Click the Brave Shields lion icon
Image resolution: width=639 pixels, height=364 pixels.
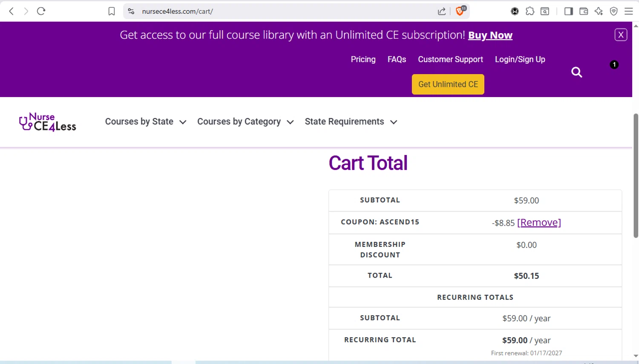pos(460,11)
